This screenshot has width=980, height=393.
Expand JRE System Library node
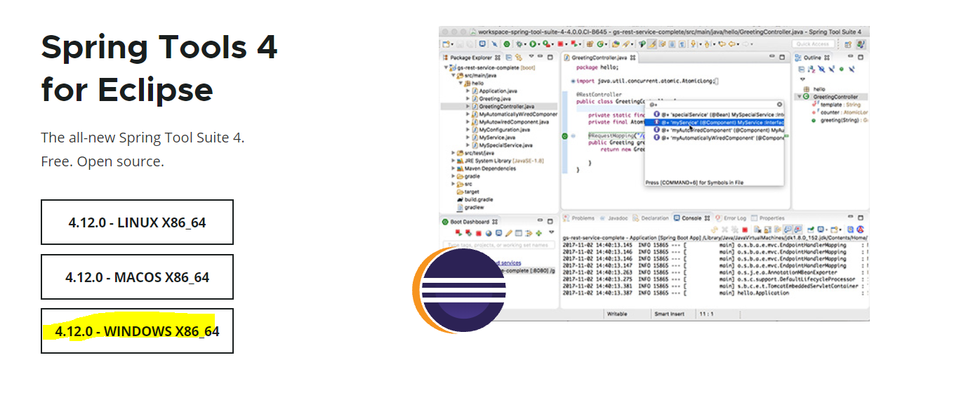(x=453, y=161)
